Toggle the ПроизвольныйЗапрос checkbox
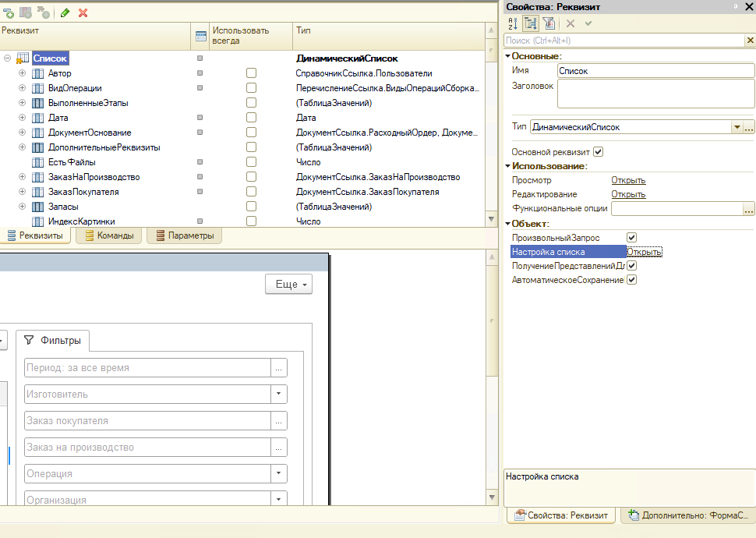The image size is (756, 538). pyautogui.click(x=631, y=237)
